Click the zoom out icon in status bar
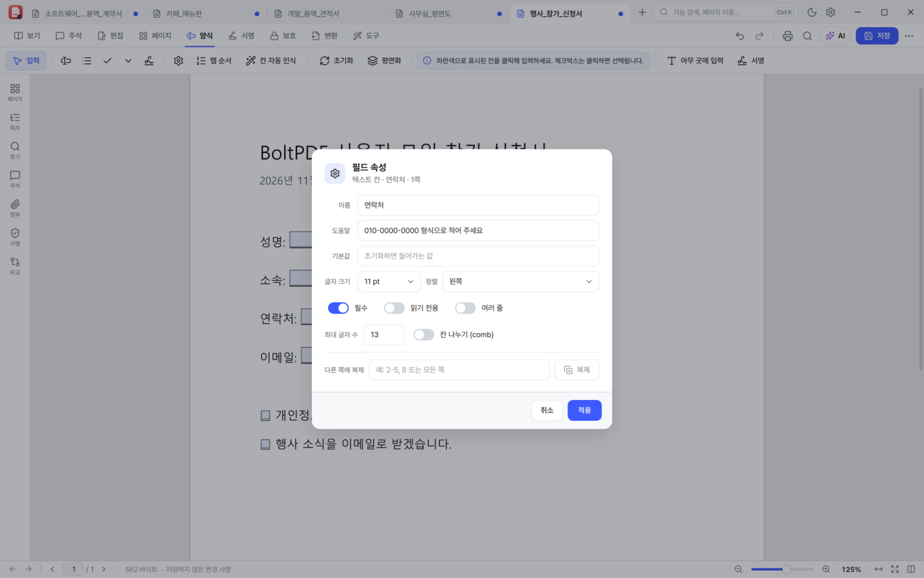Screen dimensions: 924x578 pyautogui.click(x=738, y=569)
